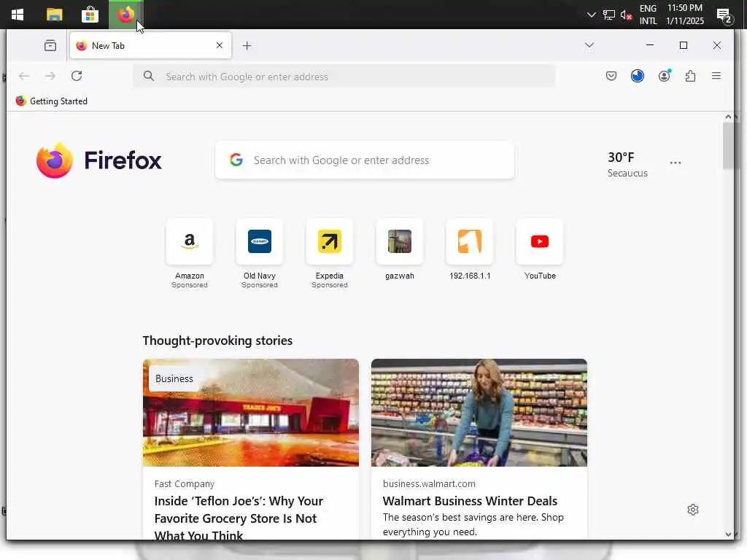This screenshot has width=747, height=560.
Task: Open the Windows Start menu
Action: 18,15
